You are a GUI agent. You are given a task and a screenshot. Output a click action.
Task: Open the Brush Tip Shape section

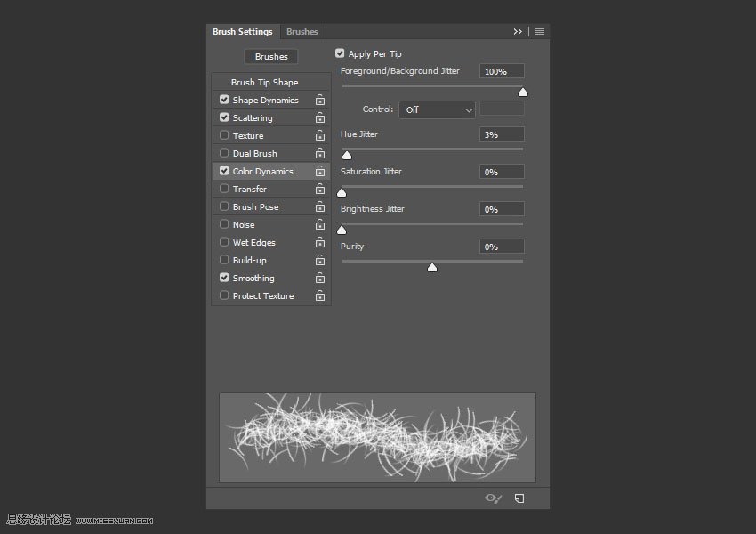[264, 83]
